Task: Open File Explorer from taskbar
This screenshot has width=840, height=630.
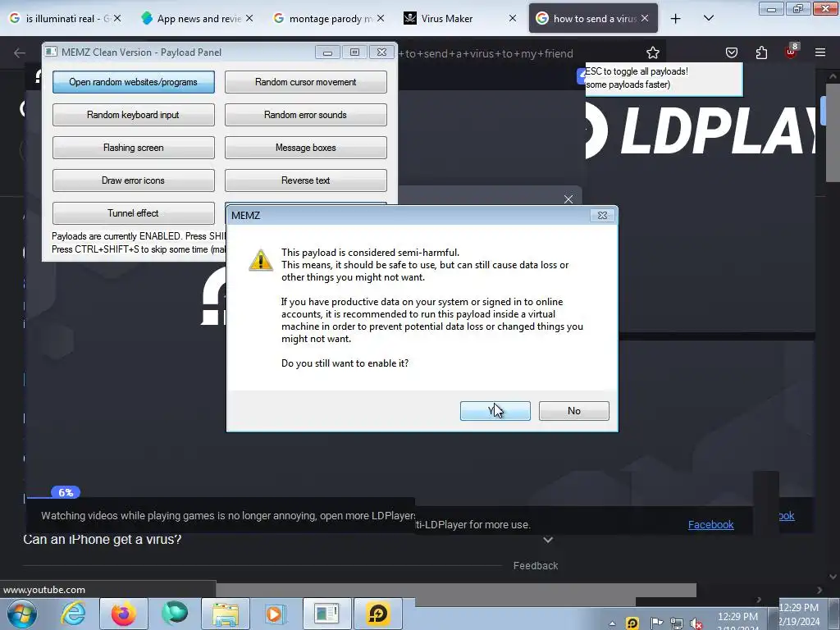Action: coord(226,614)
